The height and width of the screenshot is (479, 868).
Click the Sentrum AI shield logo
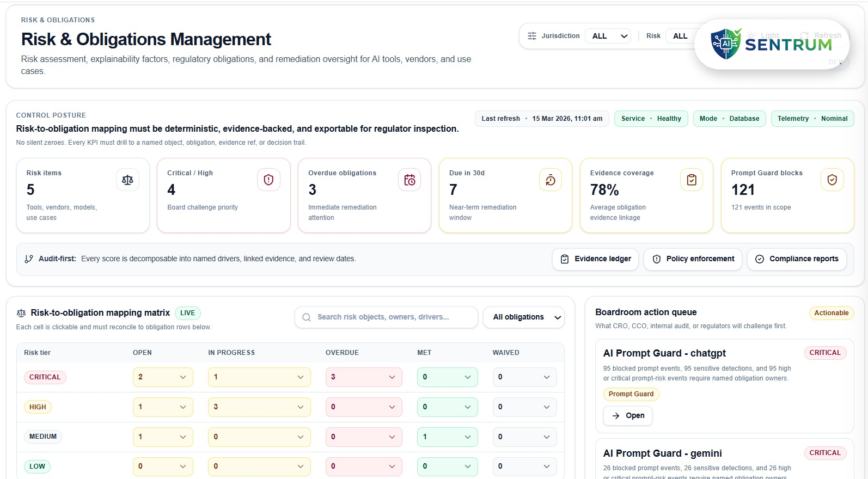click(726, 44)
